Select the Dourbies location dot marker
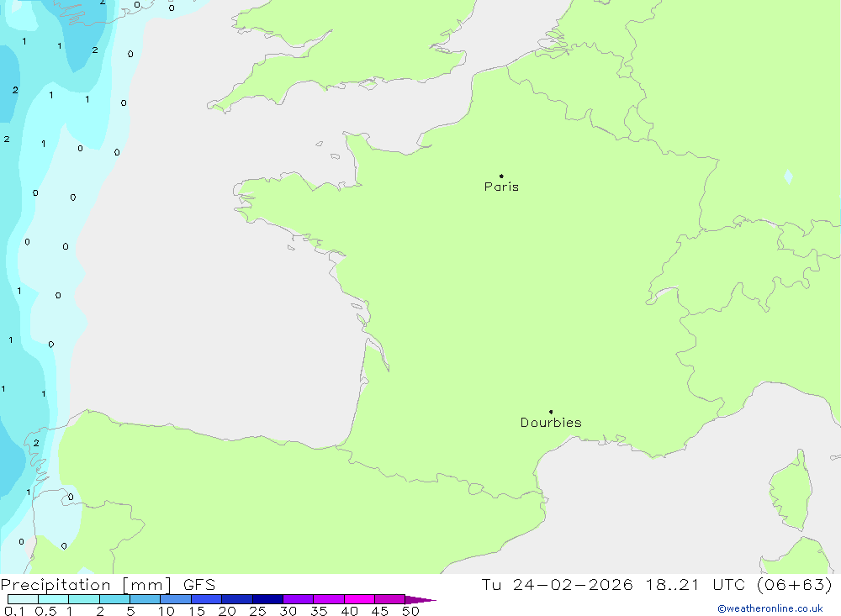 (x=551, y=412)
